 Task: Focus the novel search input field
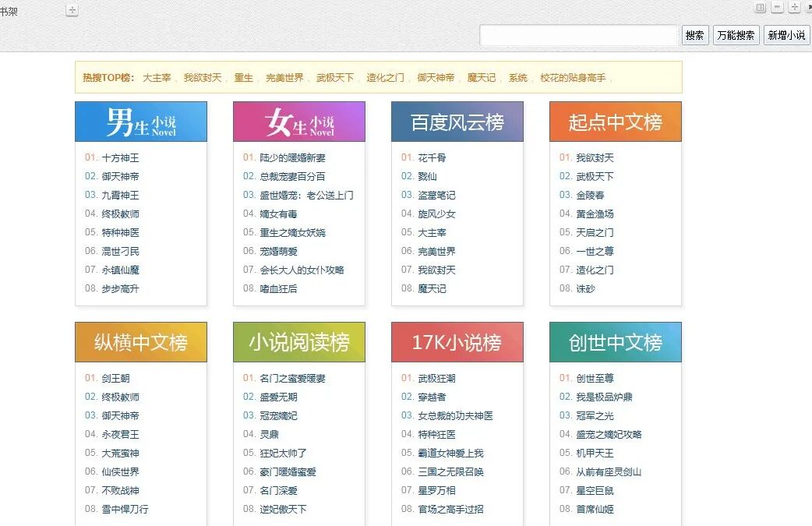tap(579, 35)
